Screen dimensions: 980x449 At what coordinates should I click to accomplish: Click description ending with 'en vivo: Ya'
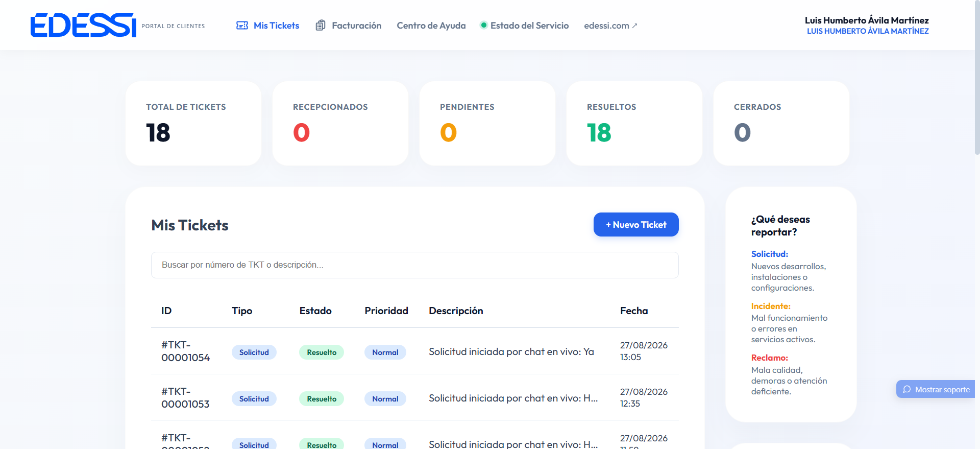point(511,351)
